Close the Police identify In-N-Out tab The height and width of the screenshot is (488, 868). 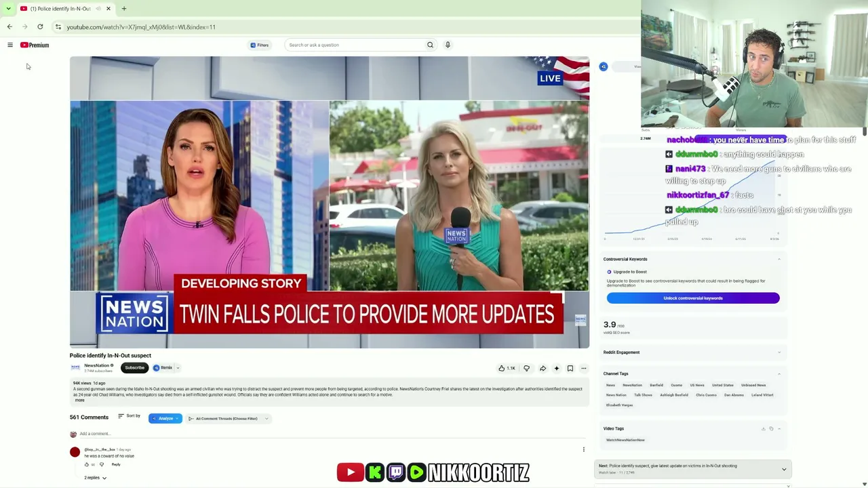[108, 9]
